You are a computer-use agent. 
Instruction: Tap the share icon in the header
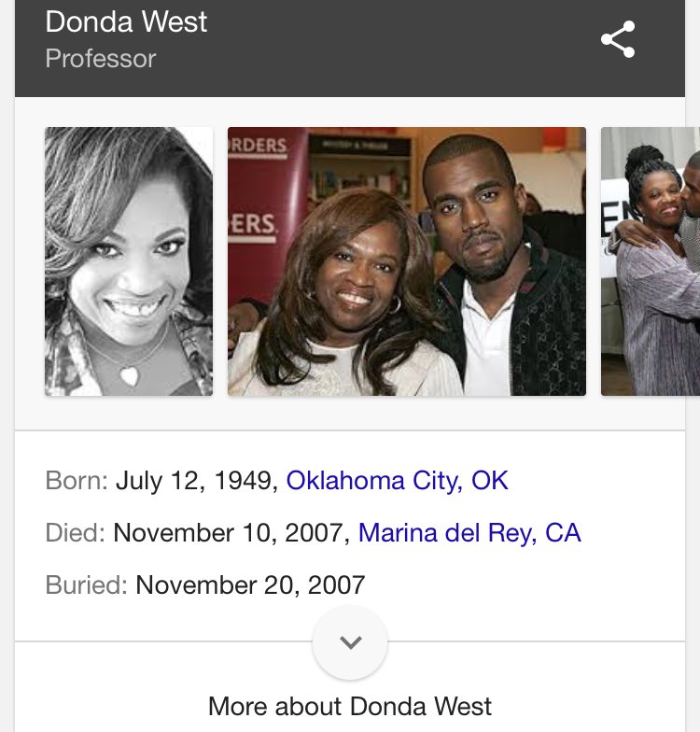click(x=618, y=39)
